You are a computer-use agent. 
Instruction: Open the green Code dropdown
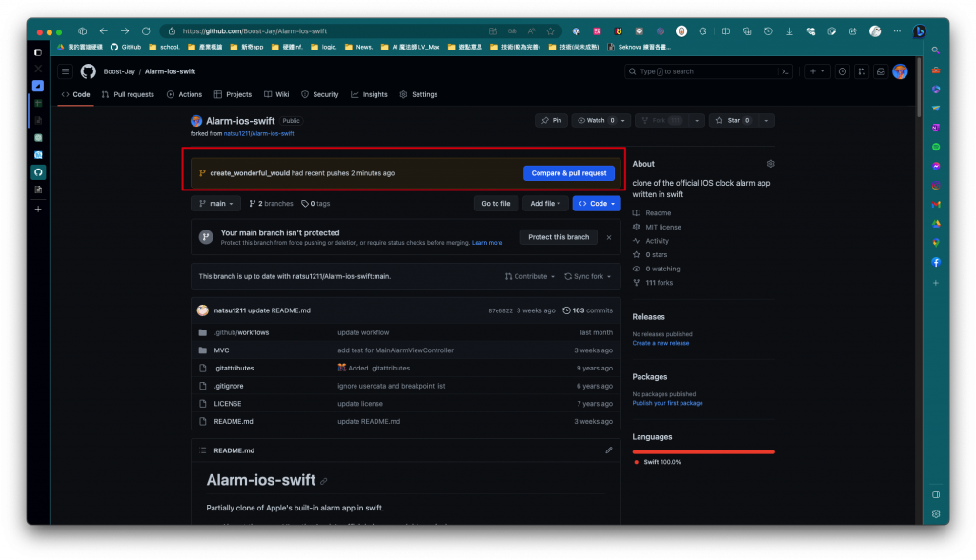coord(597,204)
